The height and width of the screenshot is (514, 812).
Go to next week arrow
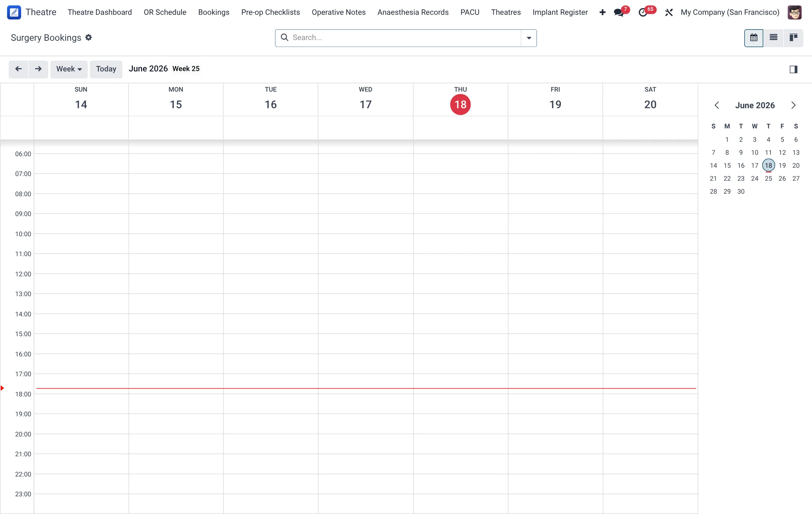38,69
